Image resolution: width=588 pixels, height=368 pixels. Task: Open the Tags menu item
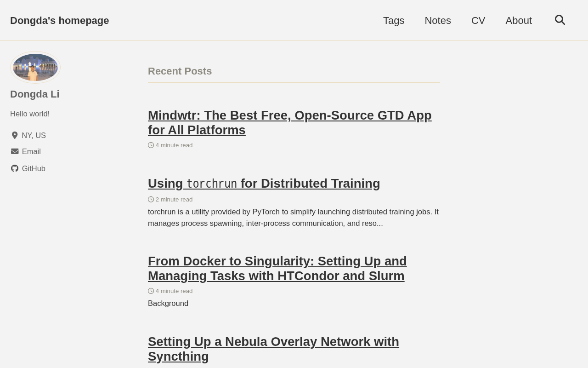[x=394, y=20]
